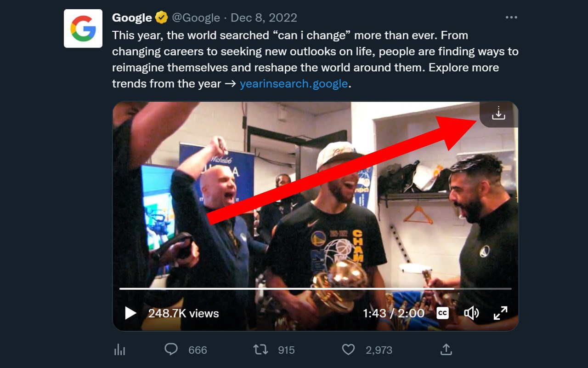Open the Google display name profile
This screenshot has height=368, width=588.
(132, 18)
